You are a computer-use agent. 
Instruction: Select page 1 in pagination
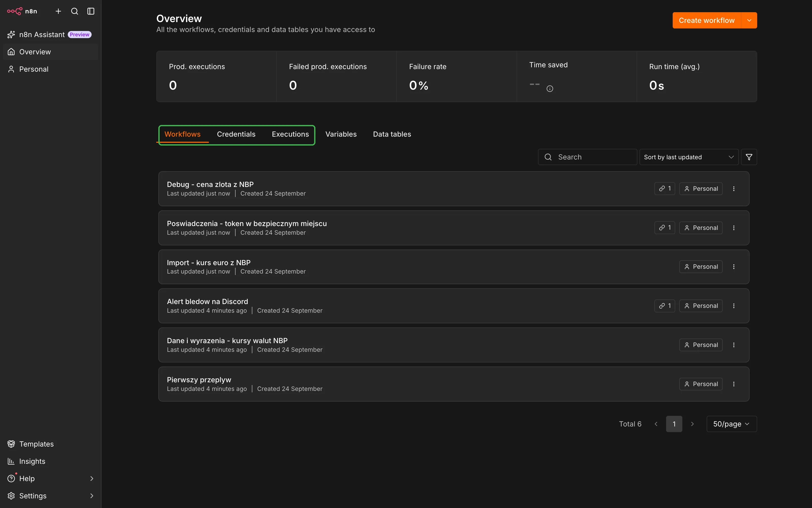(674, 424)
